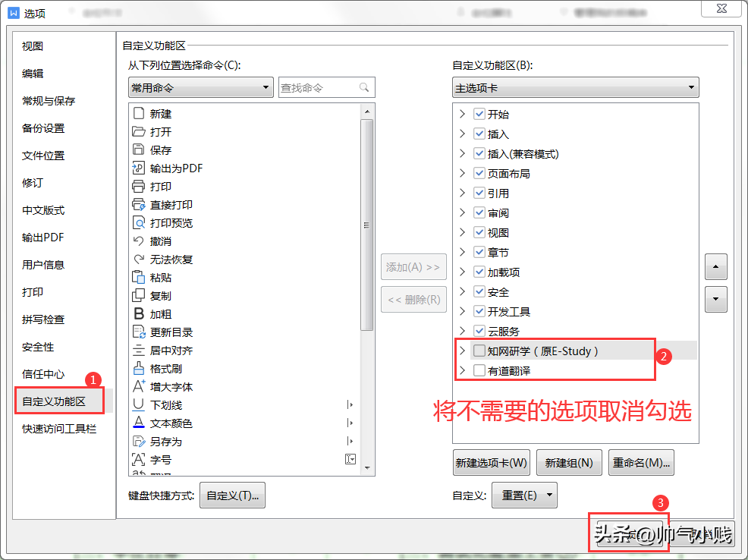Choose the 加粗 bold icon
The width and height of the screenshot is (748, 560).
(138, 314)
